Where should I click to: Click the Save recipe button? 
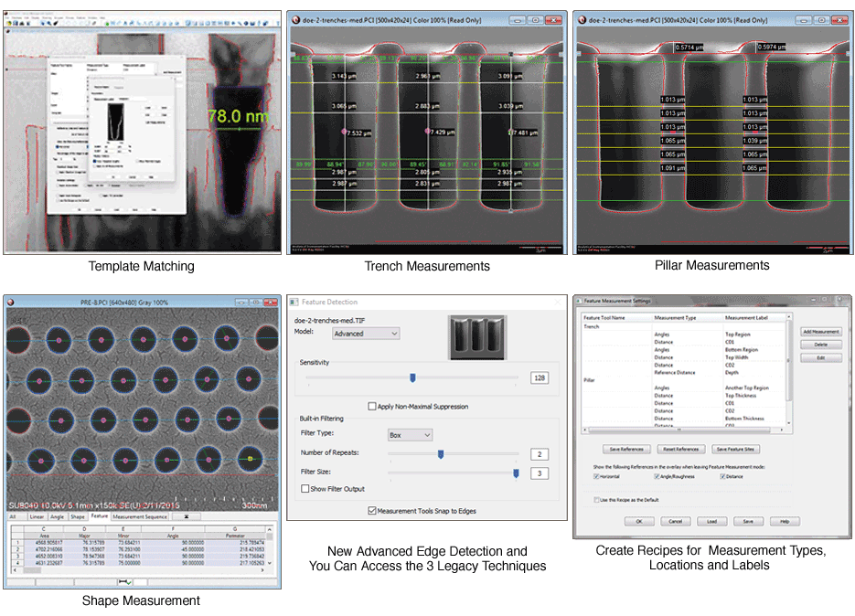pos(748,521)
